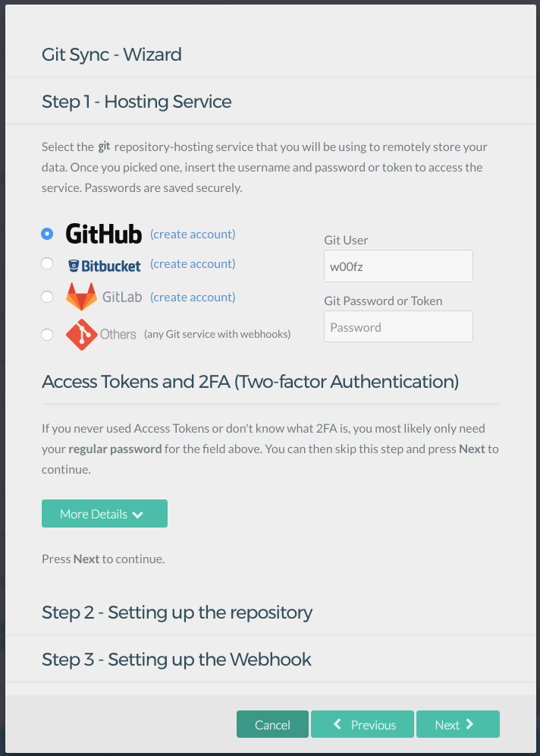The height and width of the screenshot is (756, 540).
Task: Click the chevron on the More Details button
Action: pyautogui.click(x=138, y=515)
